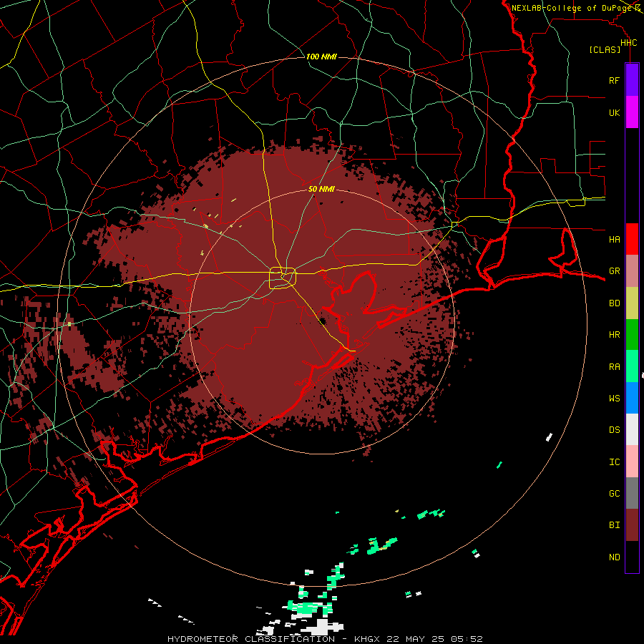Click the blue WS legend swatch
This screenshot has height=644, width=644.
coord(632,398)
